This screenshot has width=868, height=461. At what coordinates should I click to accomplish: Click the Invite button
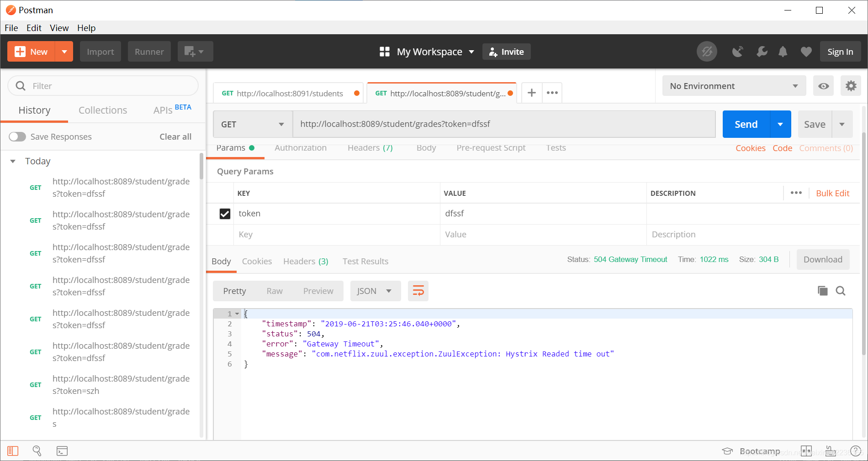click(x=507, y=52)
